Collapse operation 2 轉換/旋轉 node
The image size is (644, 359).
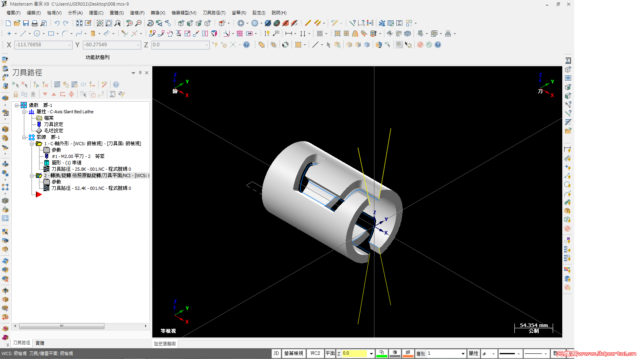pyautogui.click(x=32, y=176)
